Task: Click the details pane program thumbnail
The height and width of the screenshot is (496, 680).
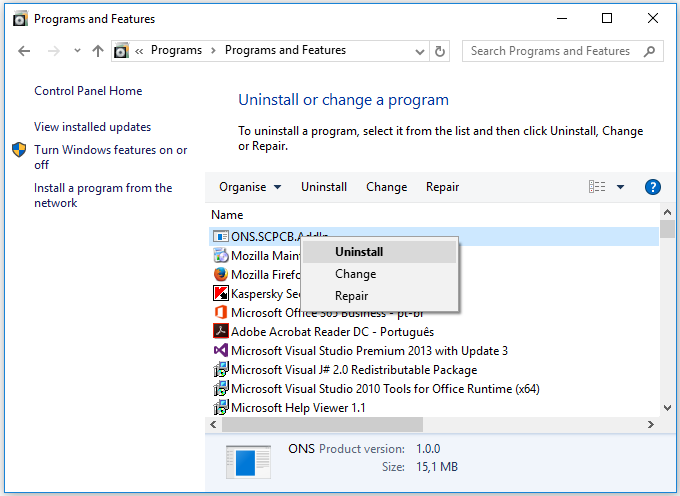Action: click(248, 462)
